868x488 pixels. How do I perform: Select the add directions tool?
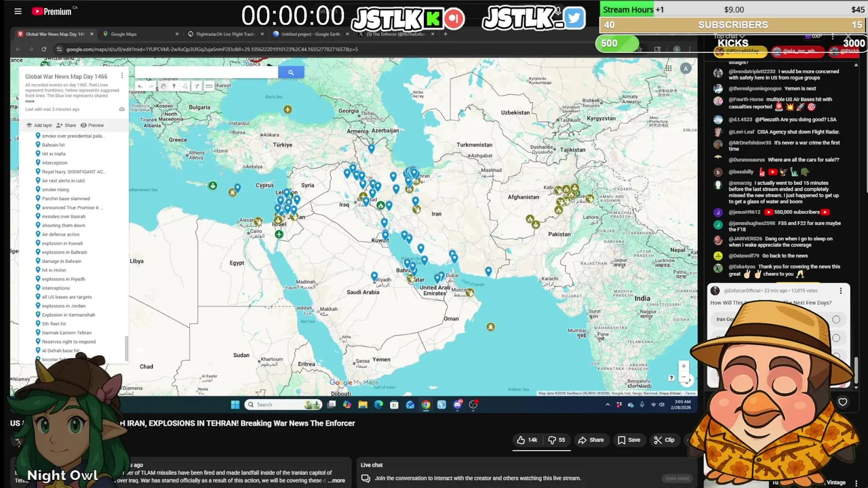[197, 86]
